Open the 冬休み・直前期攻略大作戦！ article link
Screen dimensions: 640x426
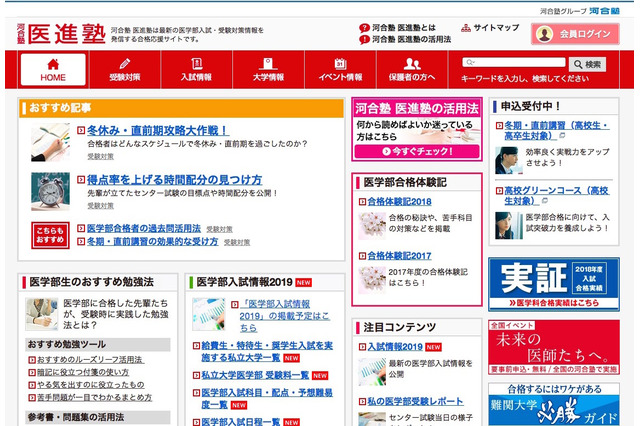tap(158, 131)
